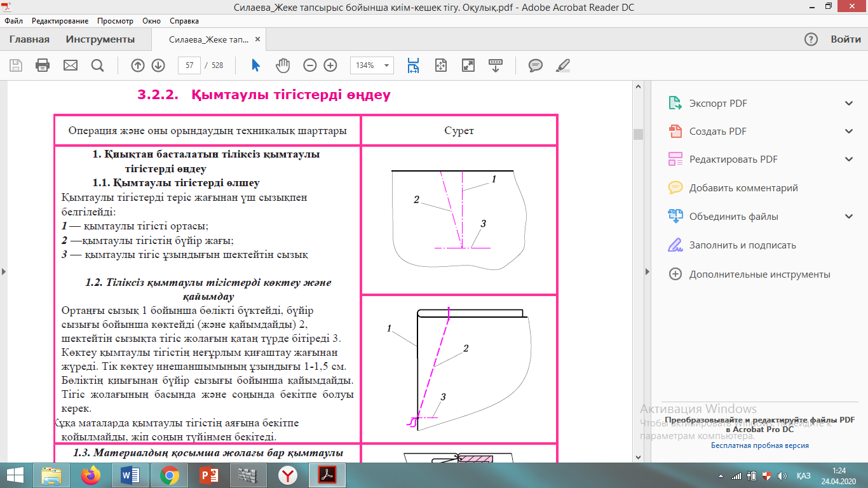Open the Add comment toolbar icon
This screenshot has height=488, width=868.
(536, 65)
